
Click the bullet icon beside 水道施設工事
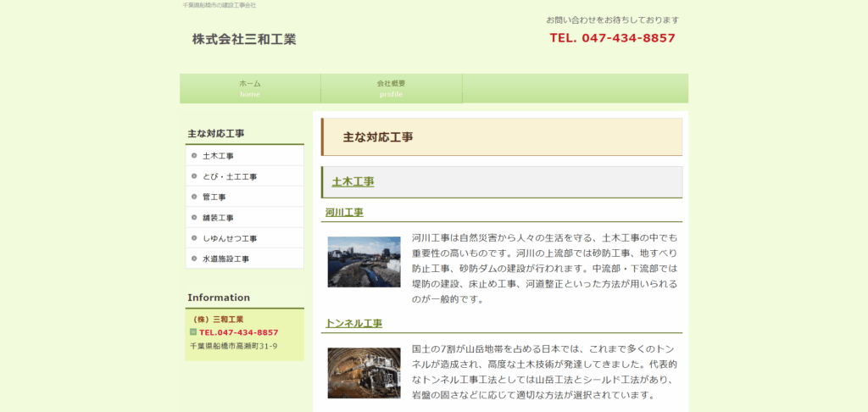[194, 259]
